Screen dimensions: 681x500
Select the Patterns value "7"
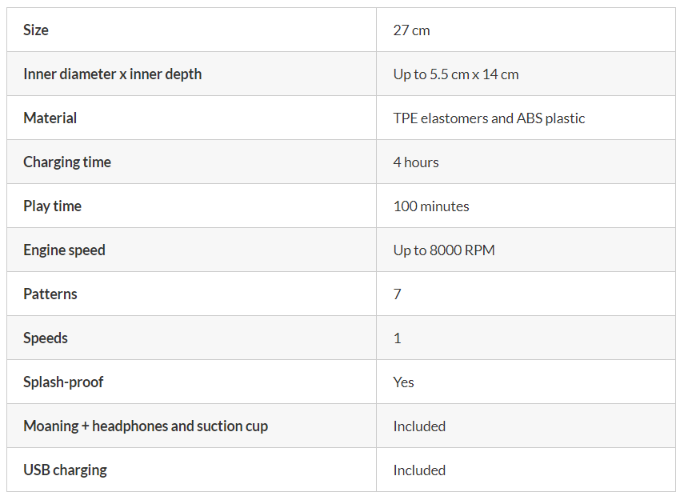coord(397,294)
